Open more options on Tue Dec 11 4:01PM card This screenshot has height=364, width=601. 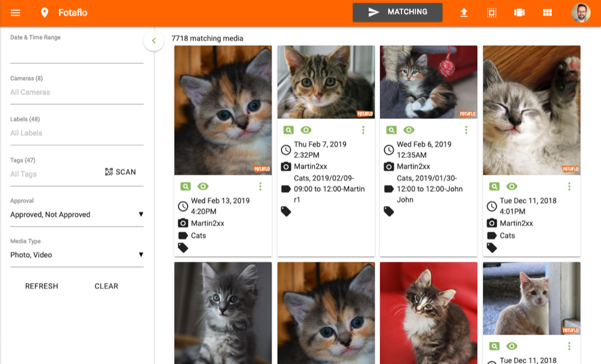tap(569, 187)
